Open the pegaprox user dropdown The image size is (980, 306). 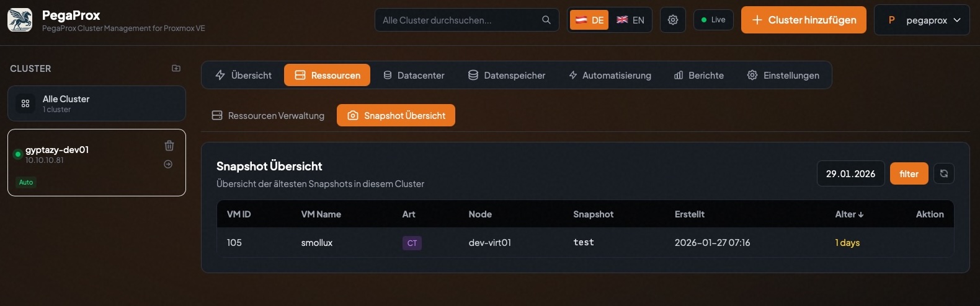[921, 20]
